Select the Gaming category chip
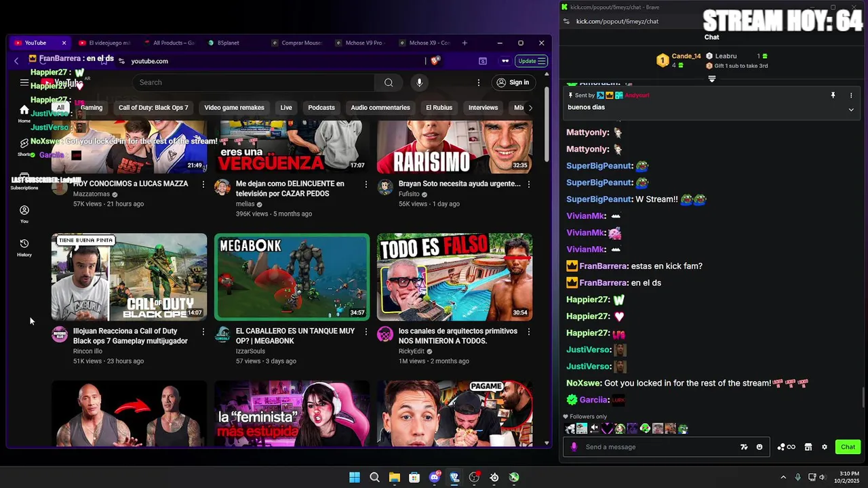868x488 pixels. [x=92, y=108]
